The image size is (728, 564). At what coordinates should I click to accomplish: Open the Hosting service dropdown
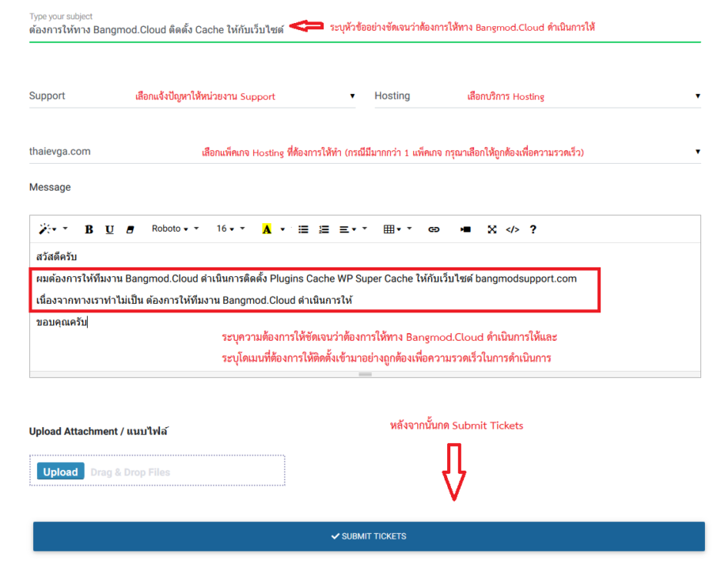[537, 96]
